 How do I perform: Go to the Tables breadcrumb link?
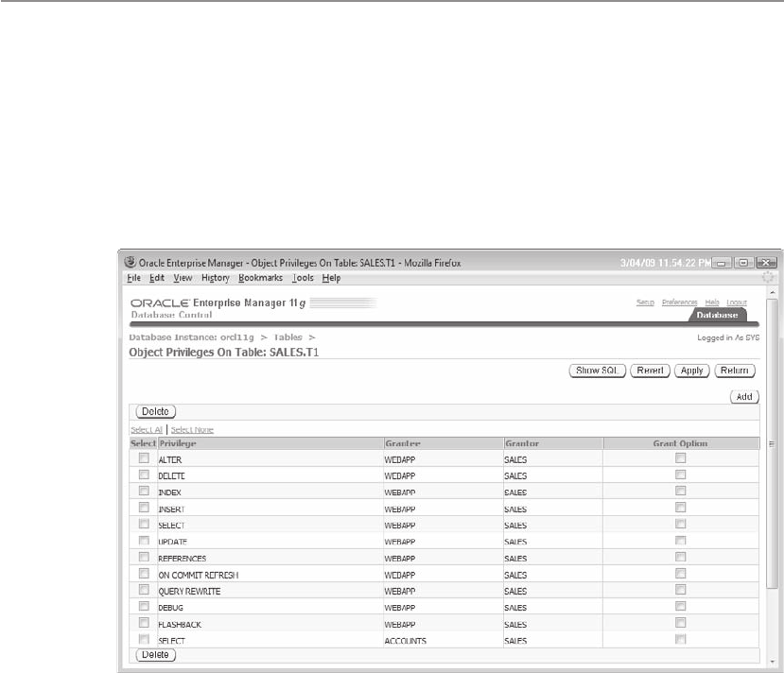[288, 337]
